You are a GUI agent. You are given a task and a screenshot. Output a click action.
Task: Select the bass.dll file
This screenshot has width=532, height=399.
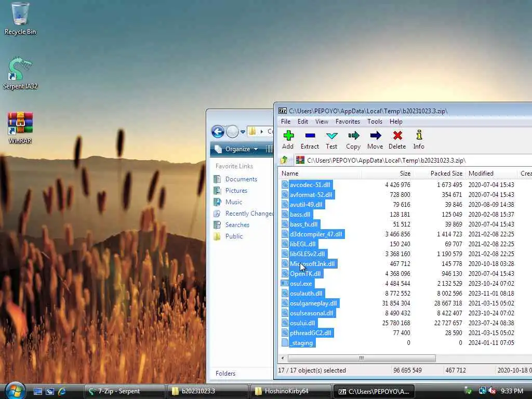point(300,215)
